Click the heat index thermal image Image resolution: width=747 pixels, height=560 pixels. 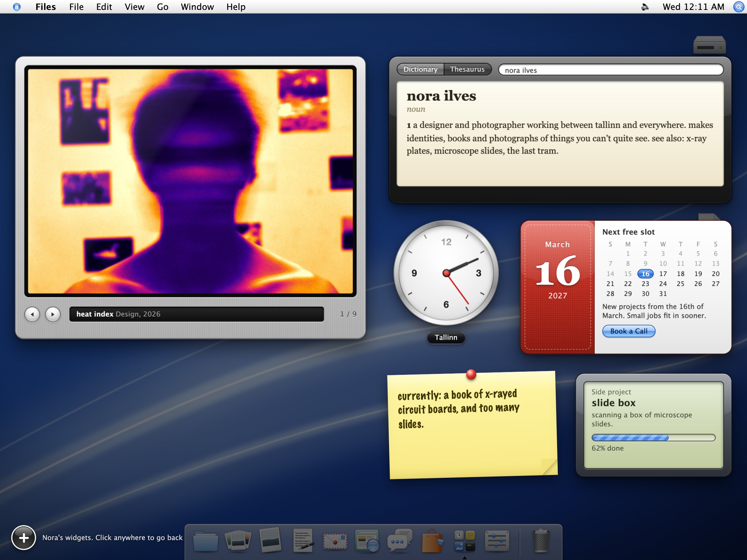coord(190,181)
